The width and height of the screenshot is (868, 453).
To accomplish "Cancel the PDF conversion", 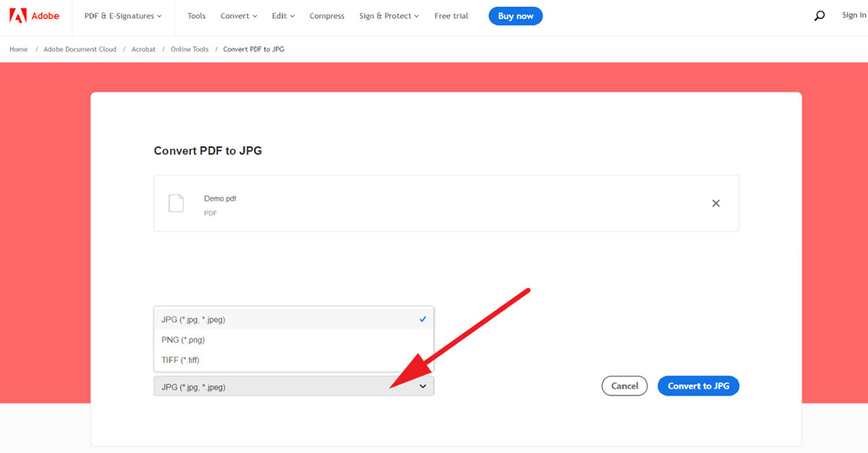I will click(x=624, y=386).
